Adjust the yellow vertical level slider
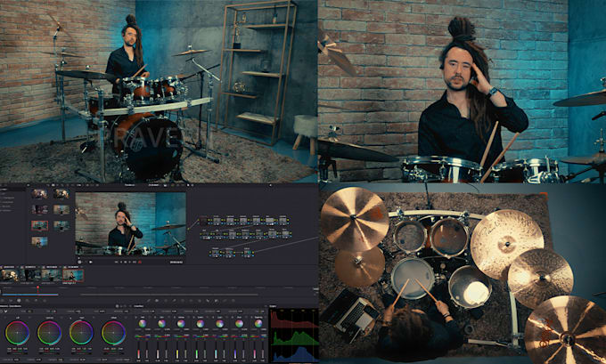This screenshot has width=606, height=364. (177, 351)
